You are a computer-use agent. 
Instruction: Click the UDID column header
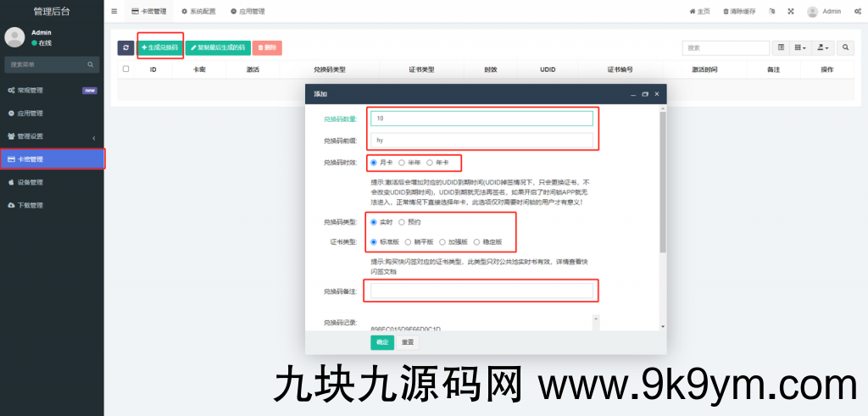coord(548,69)
